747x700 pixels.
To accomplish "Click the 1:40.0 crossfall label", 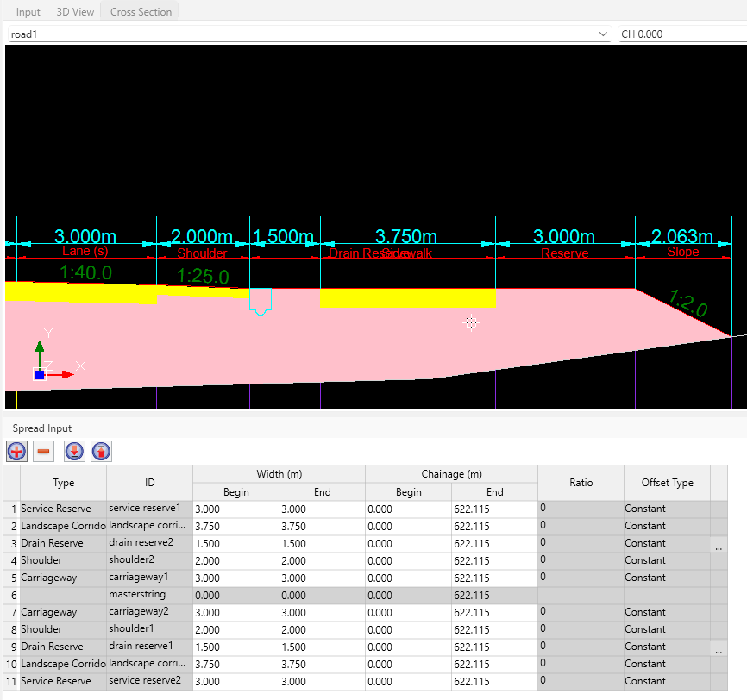I will tap(85, 273).
